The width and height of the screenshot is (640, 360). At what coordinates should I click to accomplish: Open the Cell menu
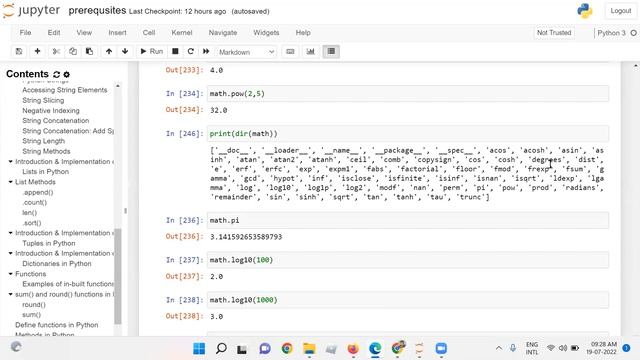[x=149, y=33]
